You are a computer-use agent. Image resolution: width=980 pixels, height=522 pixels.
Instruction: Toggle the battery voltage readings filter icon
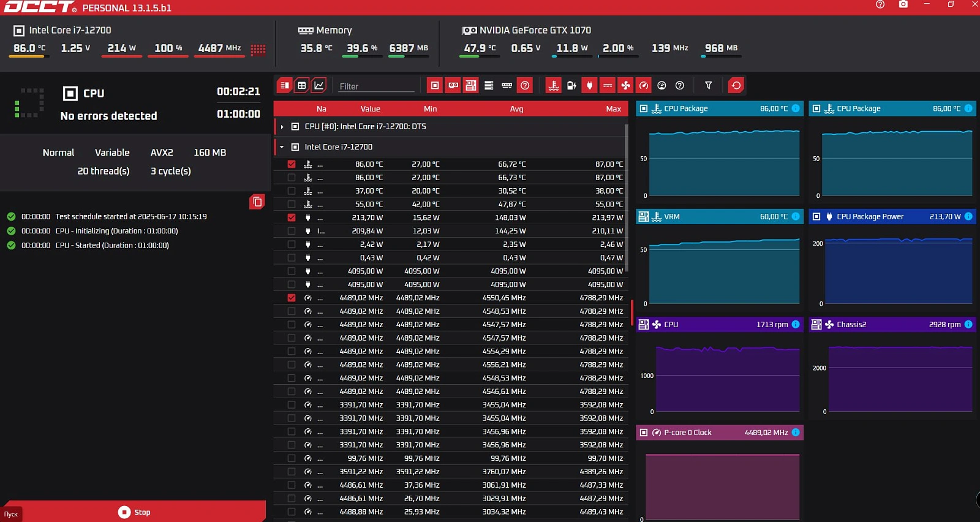(571, 86)
